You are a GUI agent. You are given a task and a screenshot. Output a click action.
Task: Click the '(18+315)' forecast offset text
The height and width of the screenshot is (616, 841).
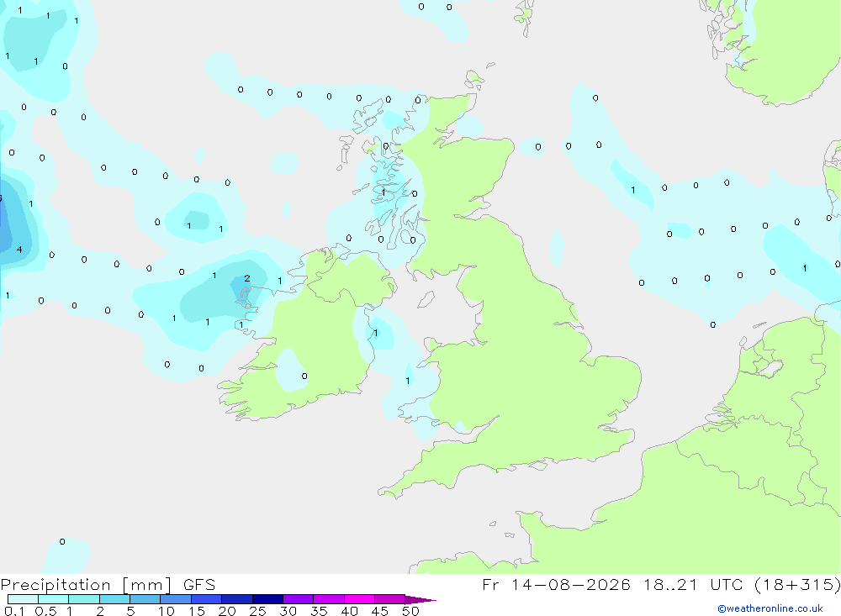[797, 584]
